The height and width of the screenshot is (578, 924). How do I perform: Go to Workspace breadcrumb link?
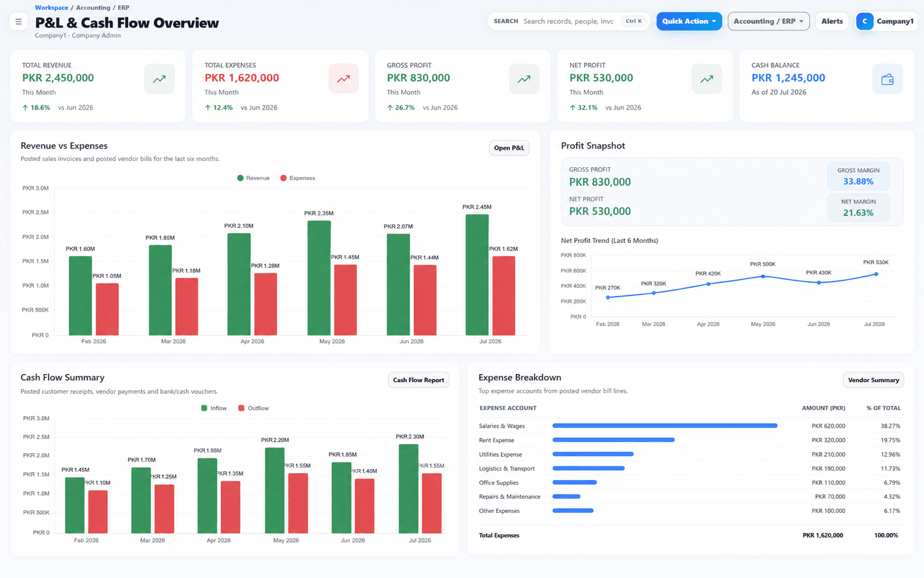click(x=51, y=8)
